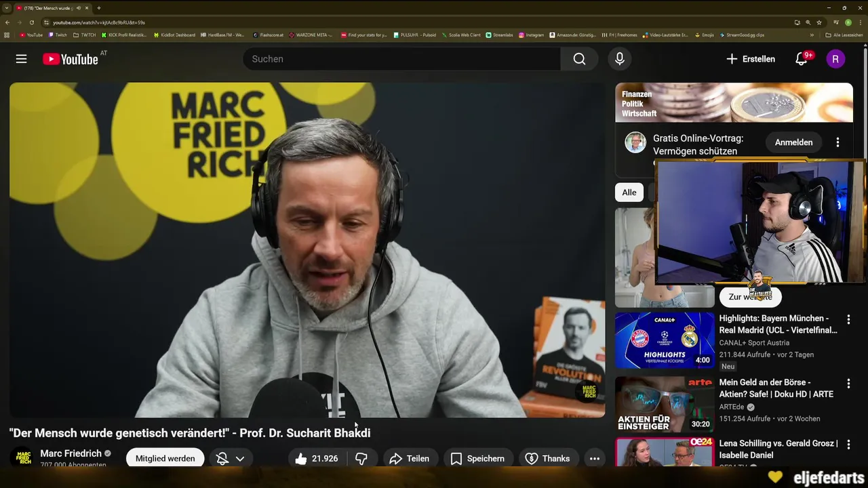The height and width of the screenshot is (488, 868).
Task: Click the Speichern save button
Action: (x=478, y=458)
